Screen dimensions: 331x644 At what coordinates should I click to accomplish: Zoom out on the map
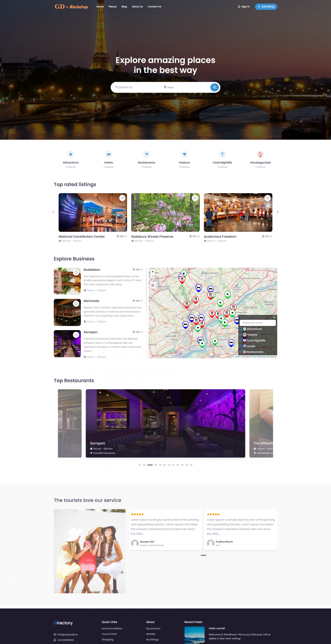coord(153,276)
